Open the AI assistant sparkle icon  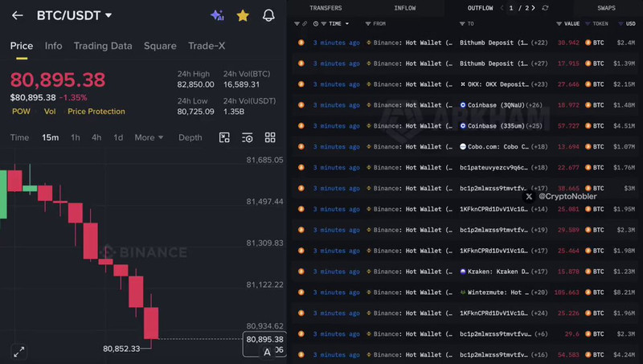(x=217, y=15)
